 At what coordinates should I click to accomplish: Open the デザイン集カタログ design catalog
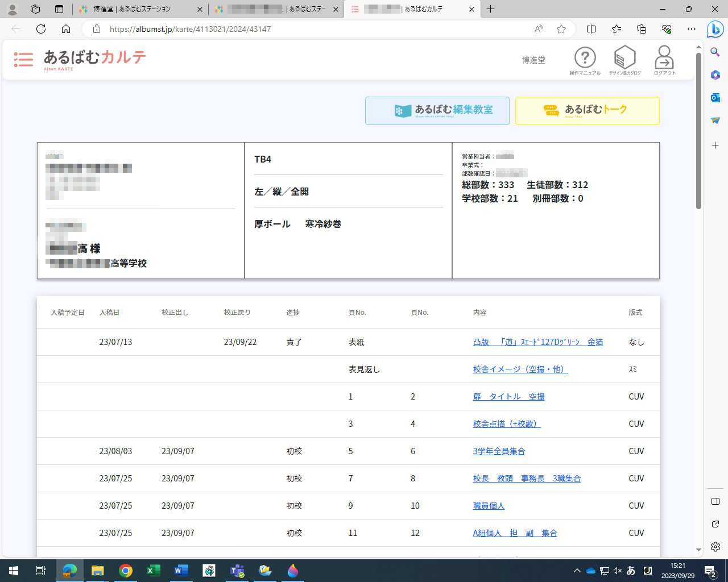pyautogui.click(x=625, y=57)
